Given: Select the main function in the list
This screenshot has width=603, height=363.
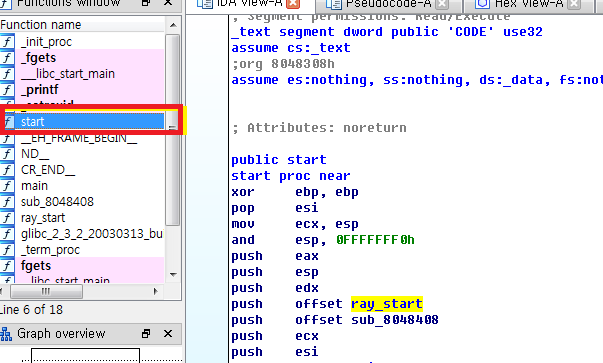Looking at the screenshot, I should [82, 186].
